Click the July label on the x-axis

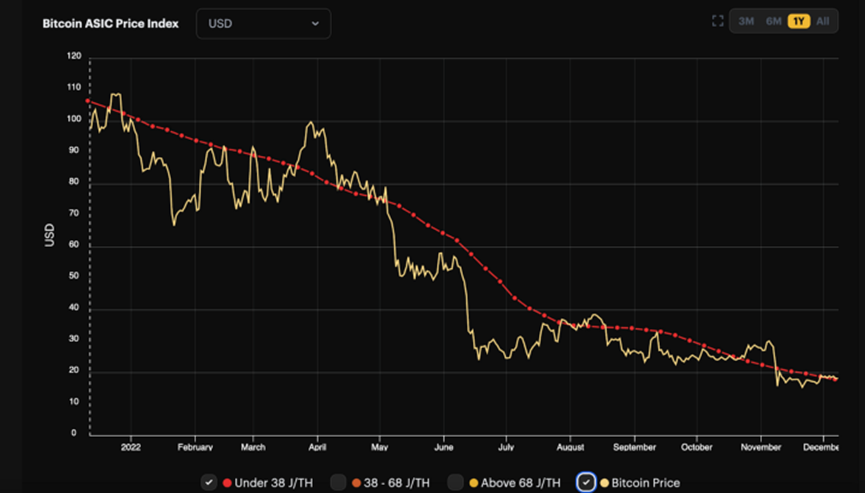506,448
